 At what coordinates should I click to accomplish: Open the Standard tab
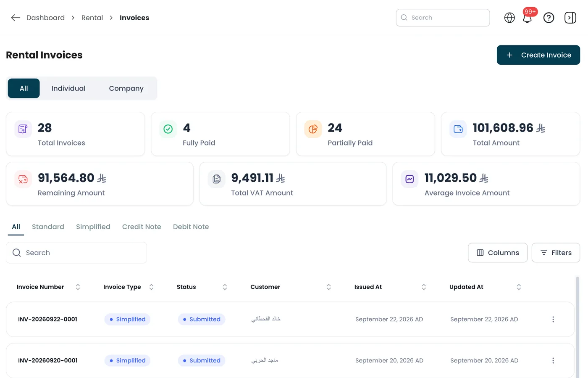[x=48, y=227]
